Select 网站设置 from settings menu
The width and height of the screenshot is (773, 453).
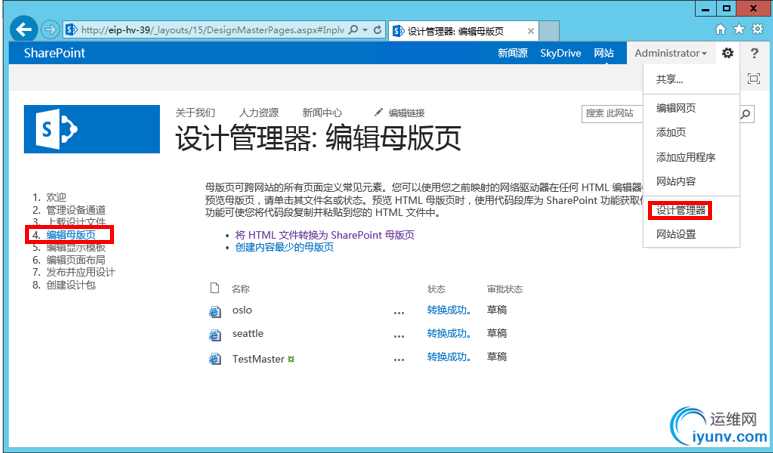click(676, 235)
